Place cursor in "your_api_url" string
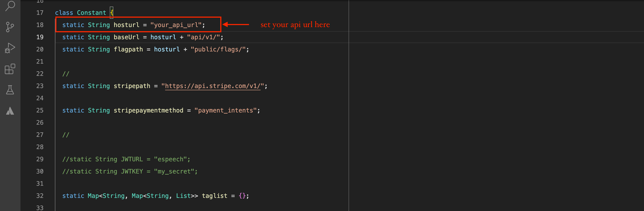 (x=176, y=25)
